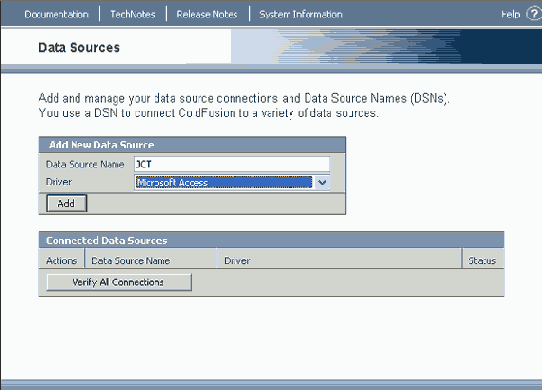
Task: Click the Add New Data Source header
Action: [102, 145]
